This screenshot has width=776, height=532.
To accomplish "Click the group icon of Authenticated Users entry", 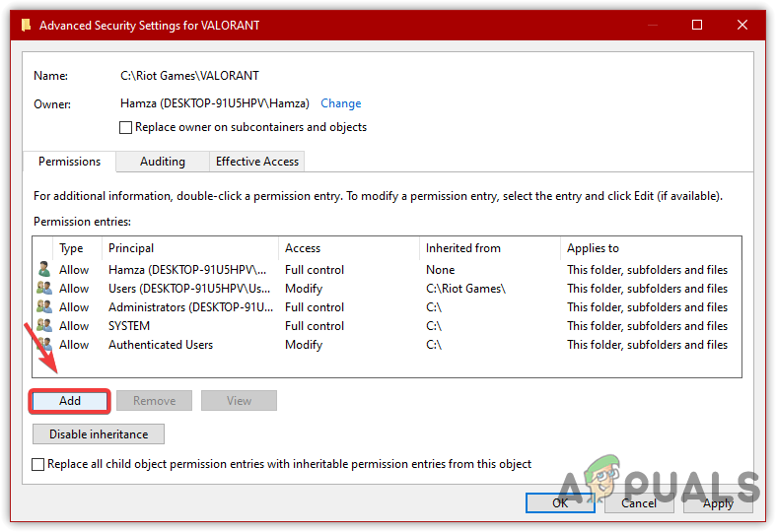I will (x=44, y=344).
